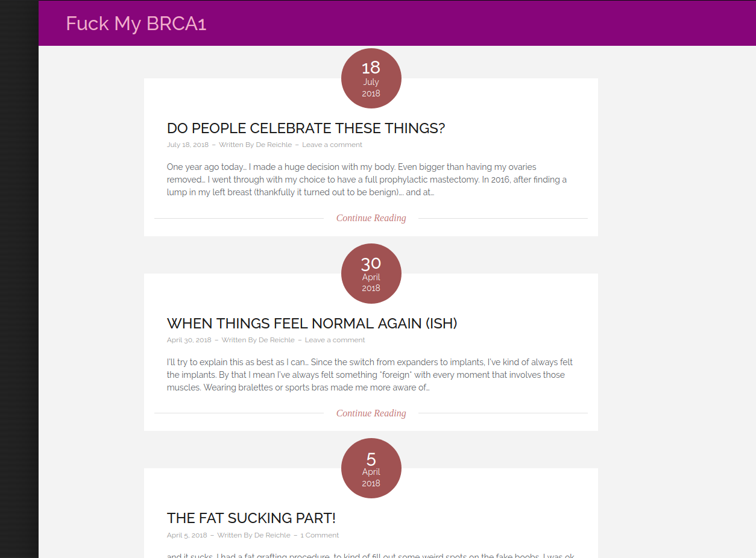This screenshot has height=558, width=756.
Task: Open 'When Things Feel Normal Again (ish)' post
Action: [312, 324]
